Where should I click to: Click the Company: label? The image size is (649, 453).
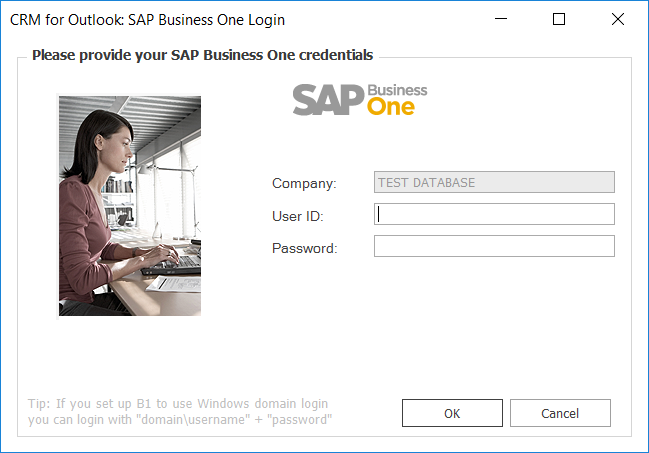pyautogui.click(x=304, y=183)
